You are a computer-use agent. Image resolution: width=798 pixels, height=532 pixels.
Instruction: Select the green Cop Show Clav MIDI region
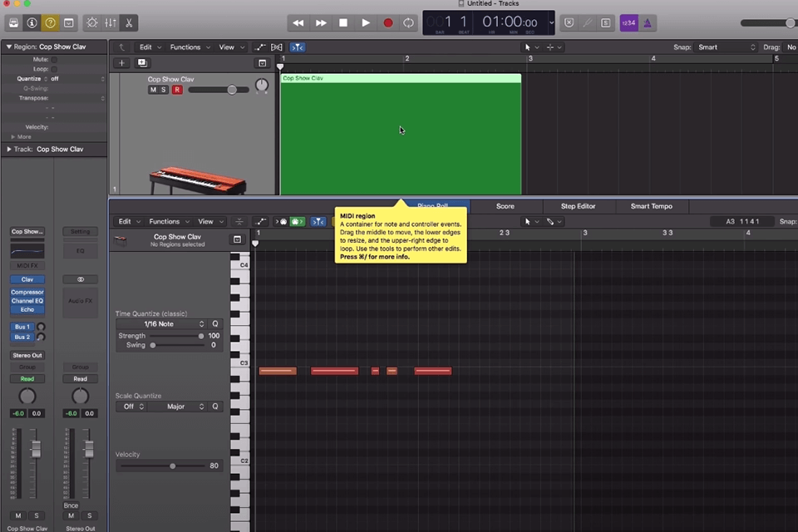point(401,133)
